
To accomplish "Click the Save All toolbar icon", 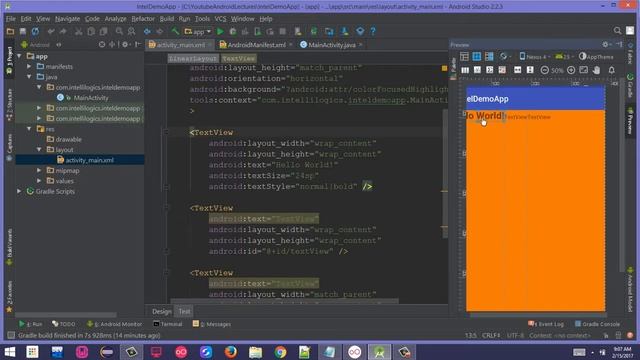I will 23,31.
